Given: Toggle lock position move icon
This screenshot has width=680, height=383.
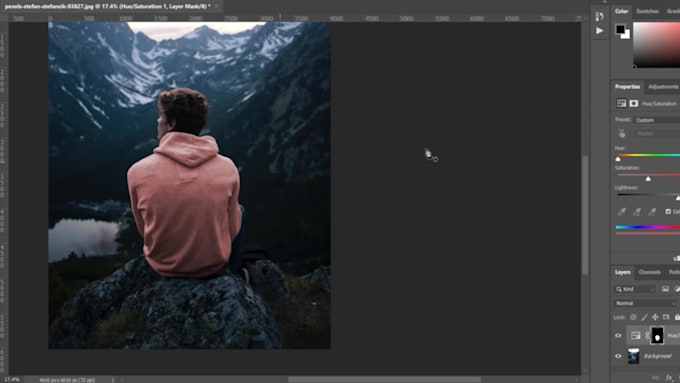Looking at the screenshot, I should tap(655, 317).
